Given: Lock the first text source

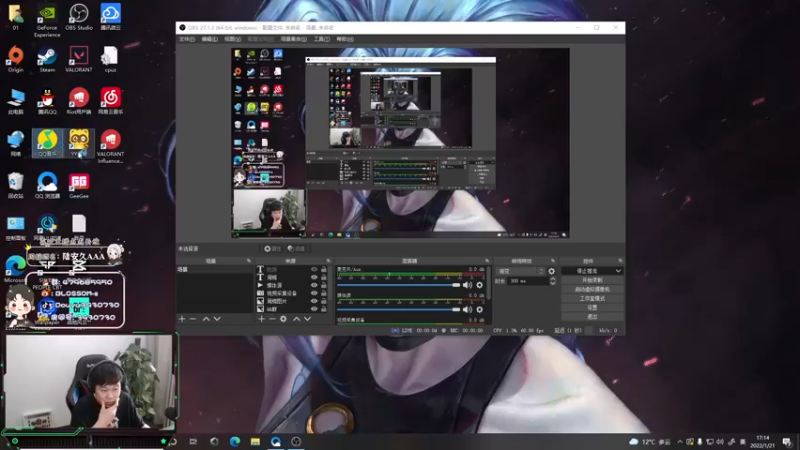Looking at the screenshot, I should point(324,269).
